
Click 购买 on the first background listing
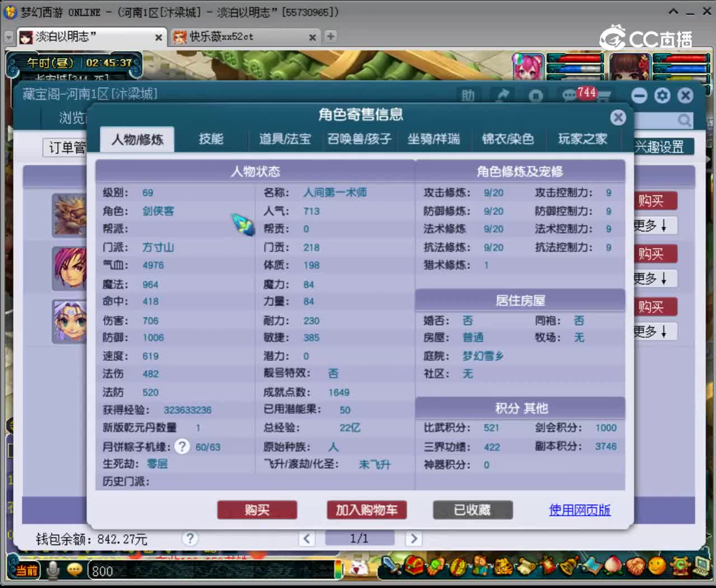655,201
